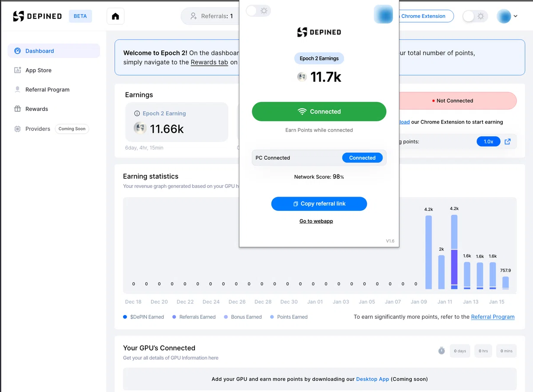
Task: Click the Jan 15 axis label
Action: (x=497, y=302)
